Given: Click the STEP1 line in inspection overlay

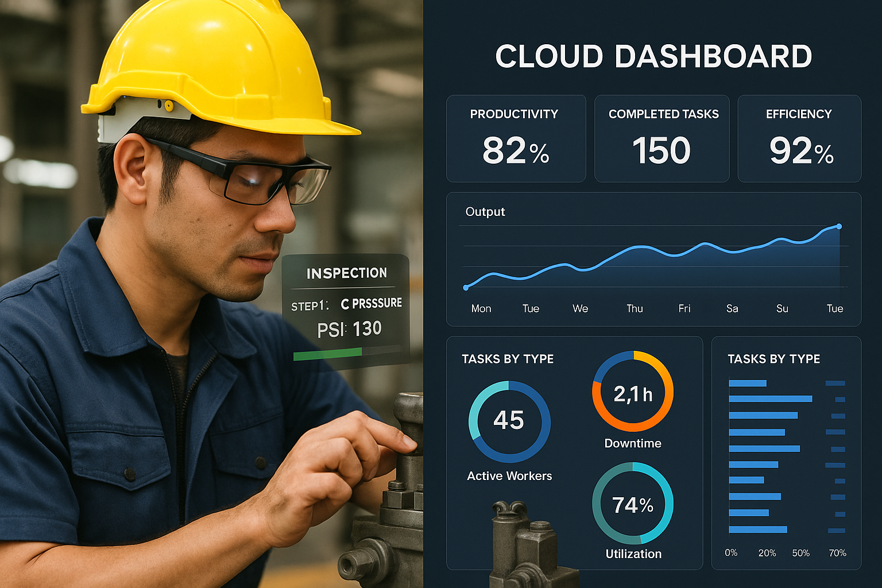Looking at the screenshot, I should coord(346,304).
